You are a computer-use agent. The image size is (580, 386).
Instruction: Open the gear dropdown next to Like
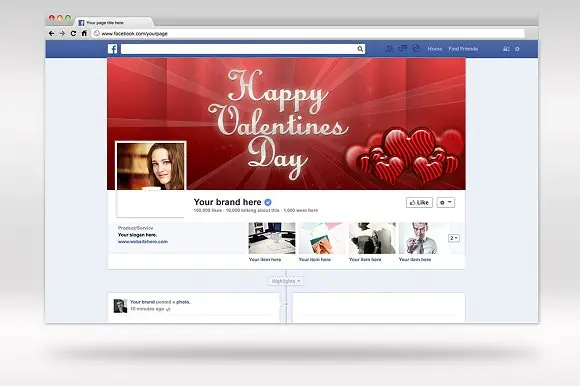click(x=446, y=203)
